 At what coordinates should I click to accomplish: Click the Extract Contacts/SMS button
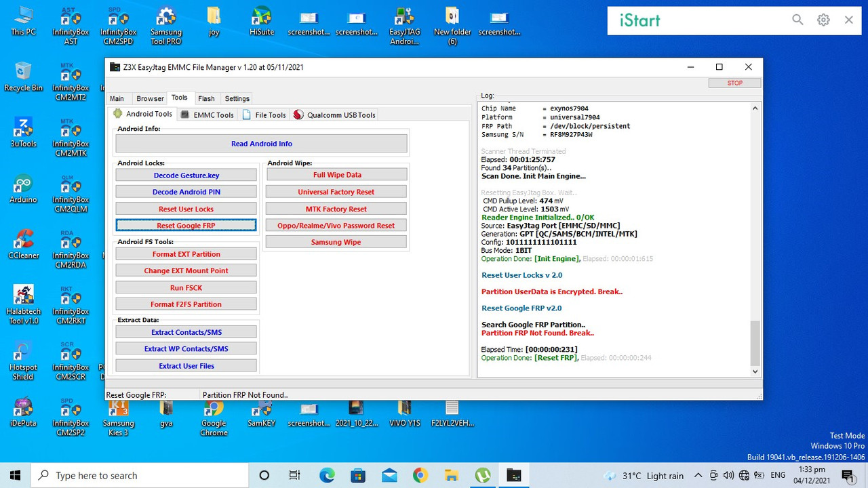pyautogui.click(x=186, y=332)
